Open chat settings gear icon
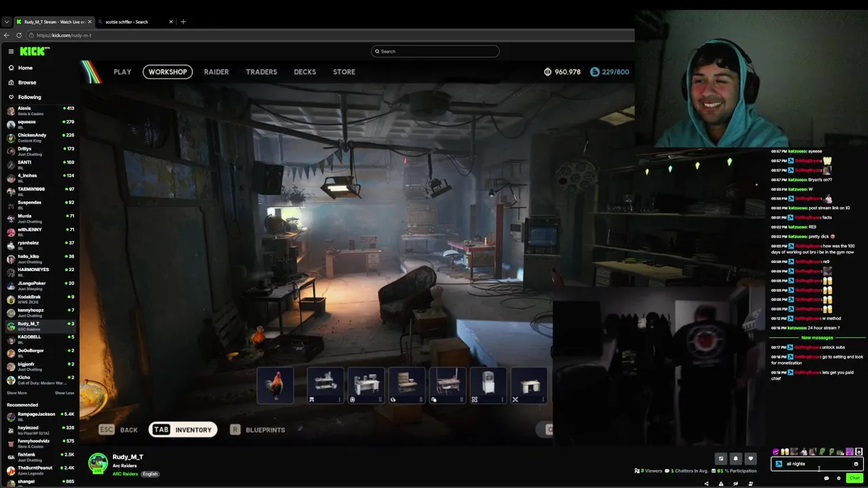 coord(839,479)
